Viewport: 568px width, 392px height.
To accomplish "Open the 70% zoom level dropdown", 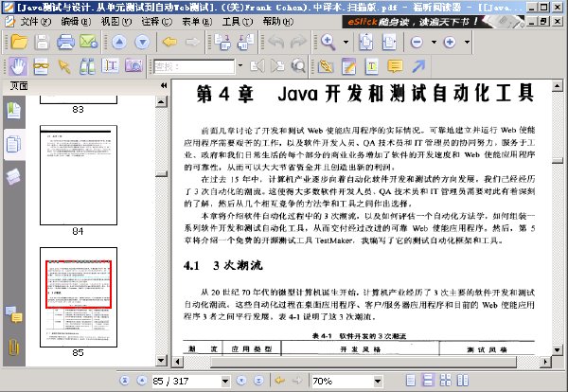I will [x=378, y=381].
